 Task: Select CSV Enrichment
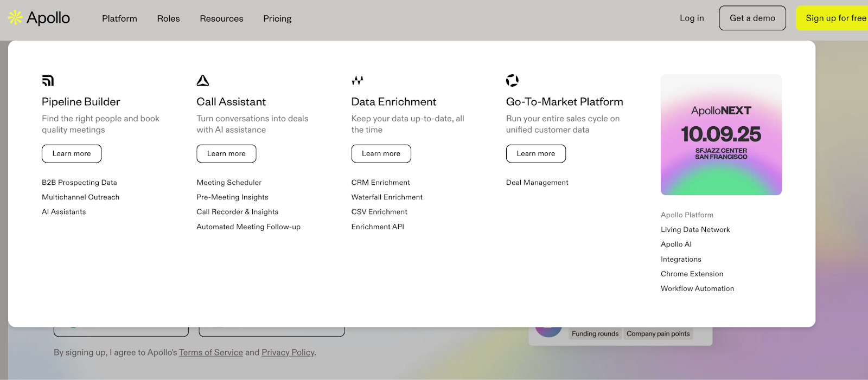379,212
